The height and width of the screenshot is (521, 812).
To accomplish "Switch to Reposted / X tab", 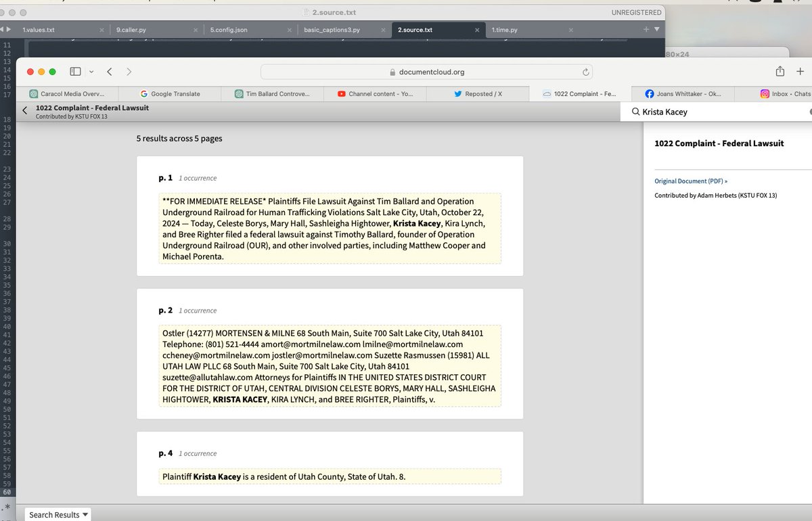I will pyautogui.click(x=478, y=93).
